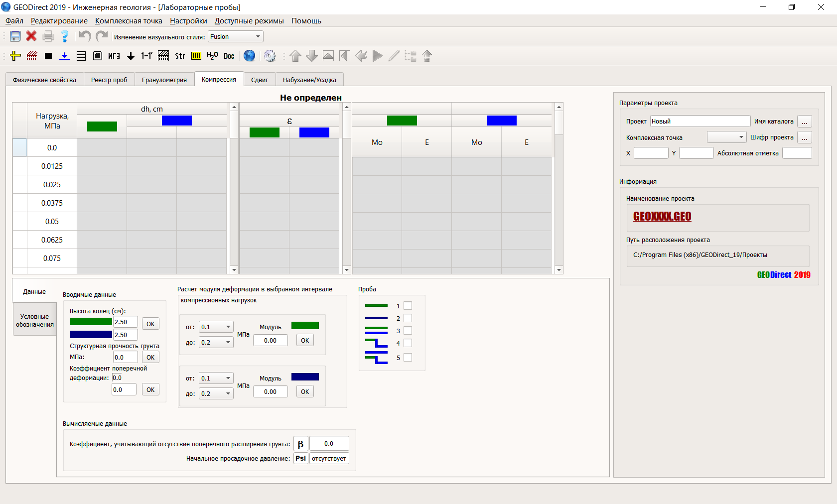Check sample 1 checkbox

click(408, 306)
